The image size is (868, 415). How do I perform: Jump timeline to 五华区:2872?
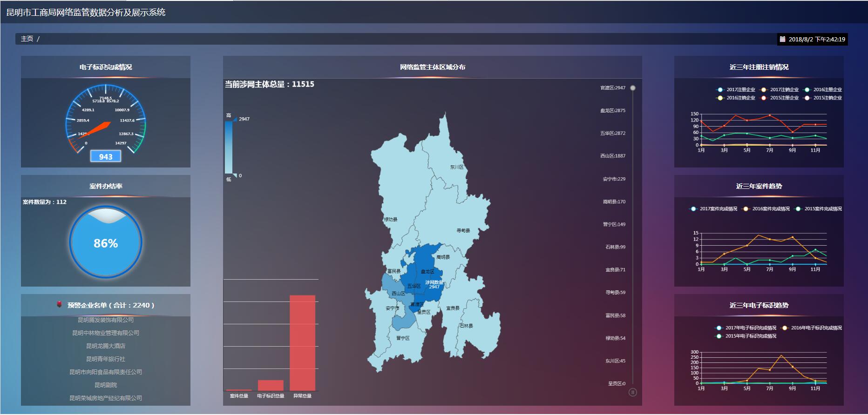point(613,134)
